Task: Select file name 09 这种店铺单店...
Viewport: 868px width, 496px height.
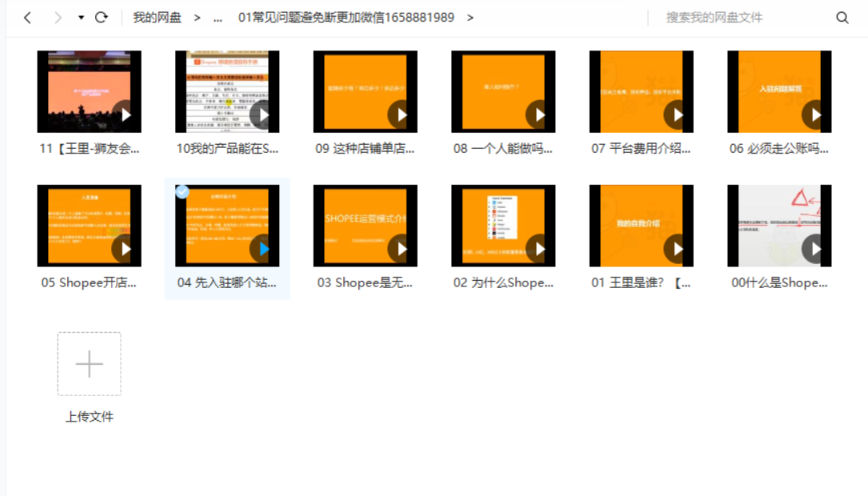Action: pyautogui.click(x=365, y=148)
